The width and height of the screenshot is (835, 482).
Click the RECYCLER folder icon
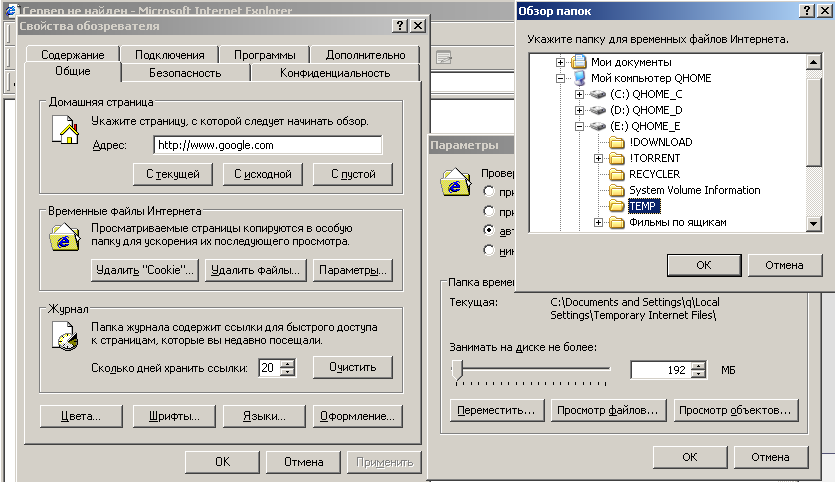617,174
